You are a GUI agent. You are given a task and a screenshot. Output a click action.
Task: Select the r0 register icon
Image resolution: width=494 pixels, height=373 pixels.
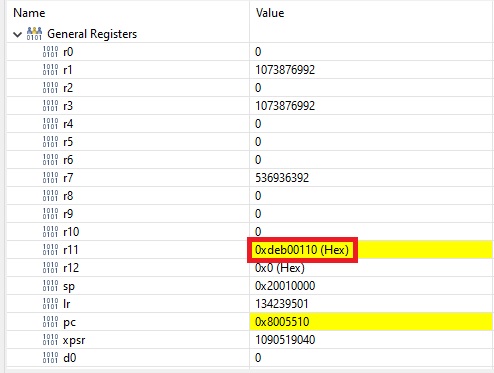tap(50, 52)
